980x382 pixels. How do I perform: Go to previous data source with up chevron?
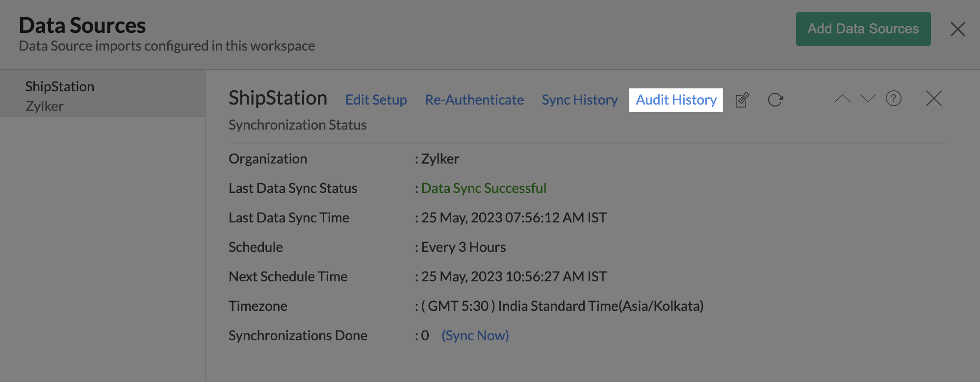point(843,99)
